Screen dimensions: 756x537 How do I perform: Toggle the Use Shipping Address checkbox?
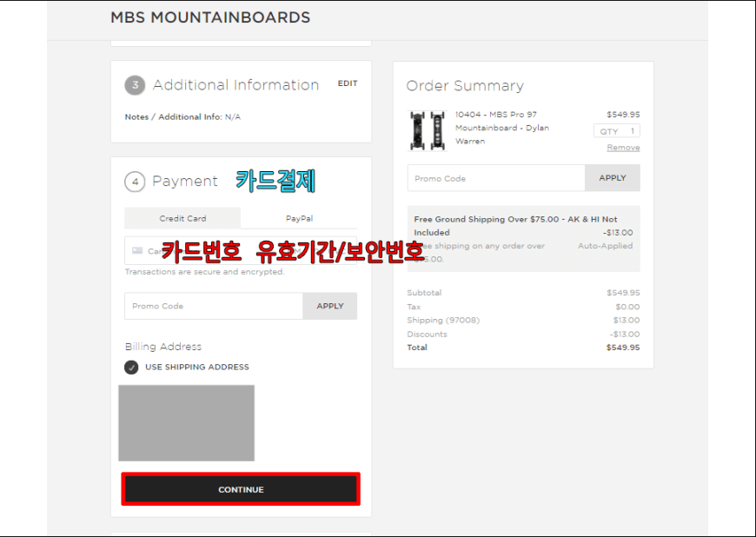pyautogui.click(x=131, y=368)
